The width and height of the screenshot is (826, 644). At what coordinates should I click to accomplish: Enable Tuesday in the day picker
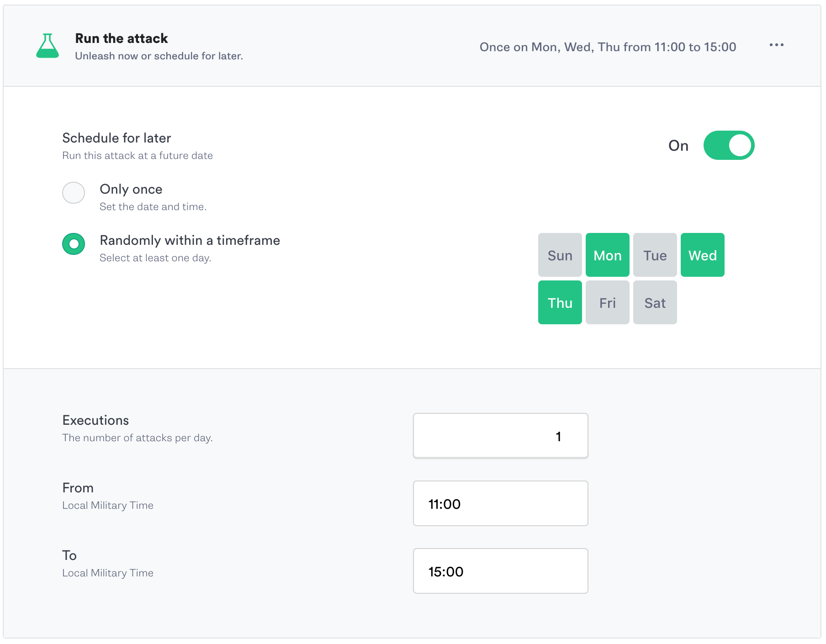click(655, 255)
